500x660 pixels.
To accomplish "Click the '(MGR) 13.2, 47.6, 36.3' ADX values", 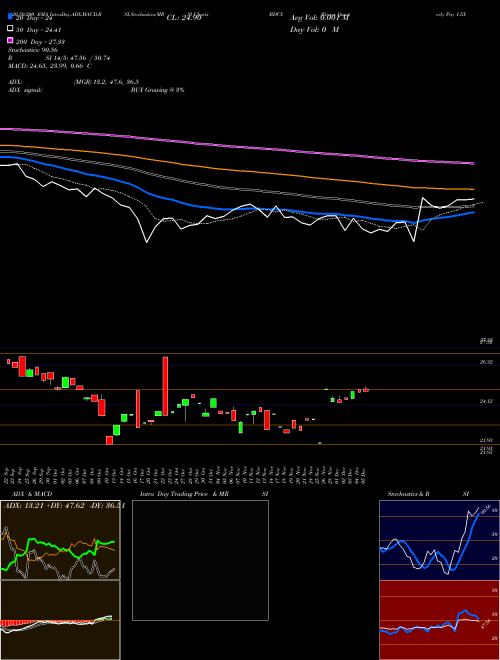I will pyautogui.click(x=106, y=82).
